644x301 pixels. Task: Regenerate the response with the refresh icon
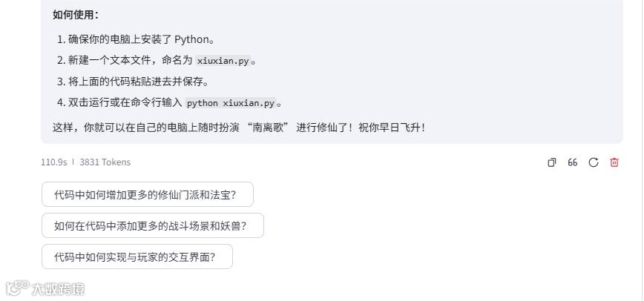tap(594, 162)
